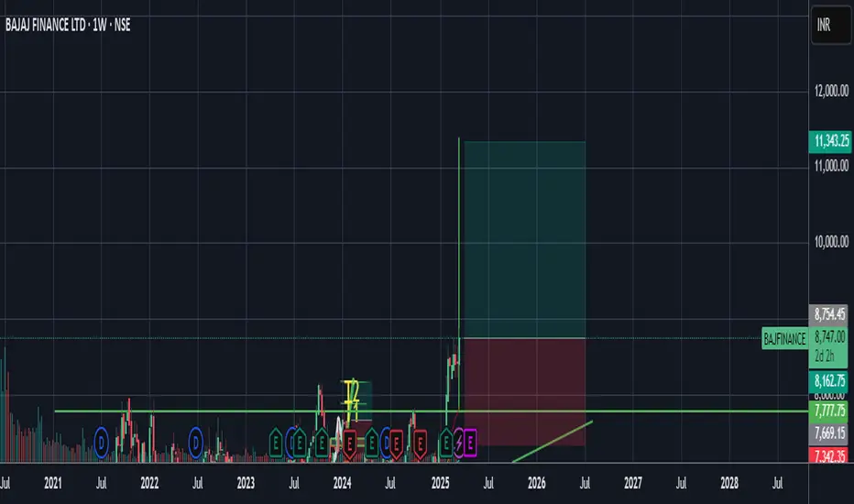The image size is (854, 504).
Task: Click the 2024 label on time axis
Action: pos(342,483)
